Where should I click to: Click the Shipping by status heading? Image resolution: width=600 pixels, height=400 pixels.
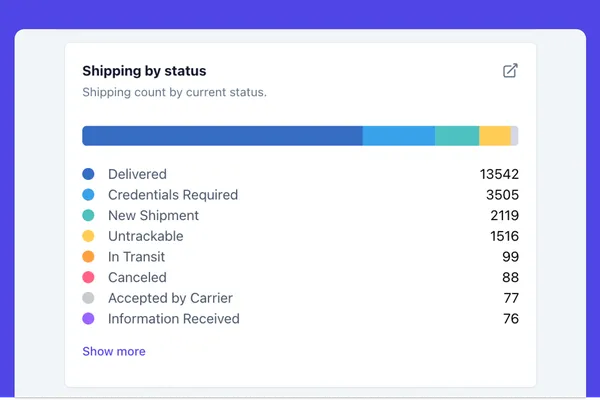tap(144, 71)
